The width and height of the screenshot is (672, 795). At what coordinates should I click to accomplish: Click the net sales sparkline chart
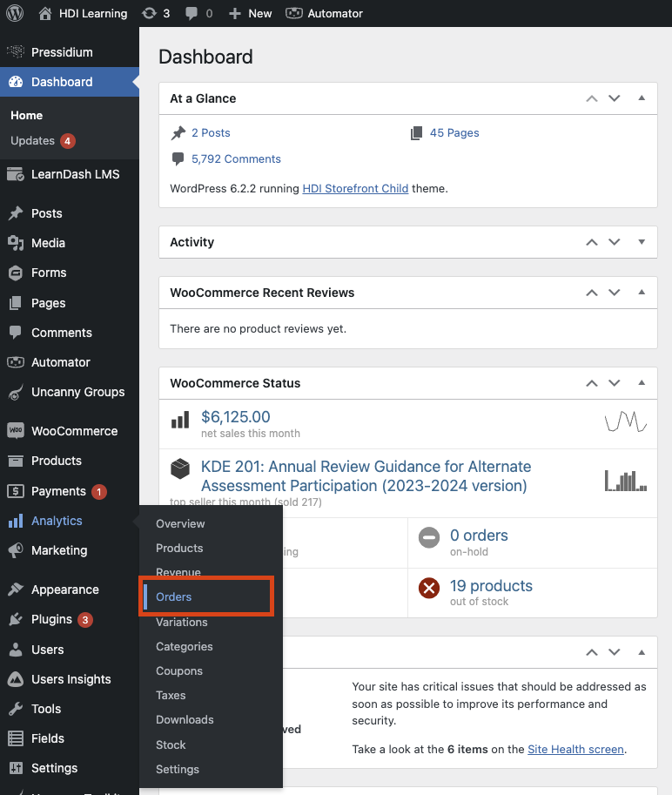pos(625,422)
